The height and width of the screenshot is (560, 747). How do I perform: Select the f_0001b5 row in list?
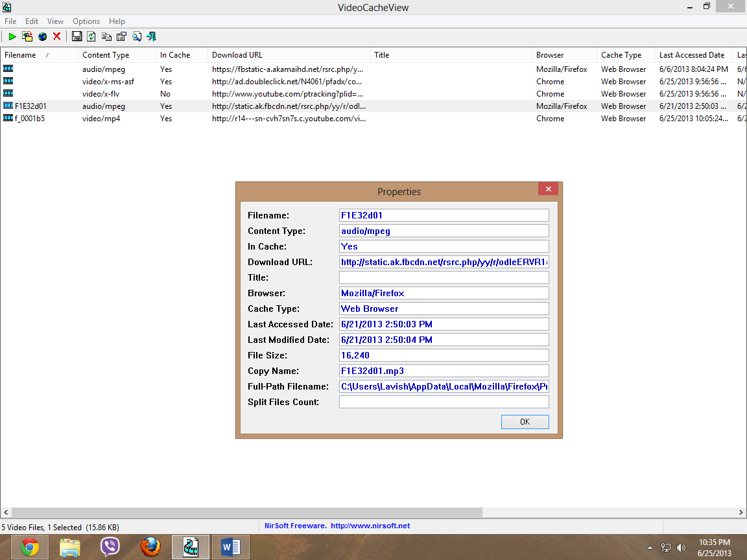tap(373, 118)
